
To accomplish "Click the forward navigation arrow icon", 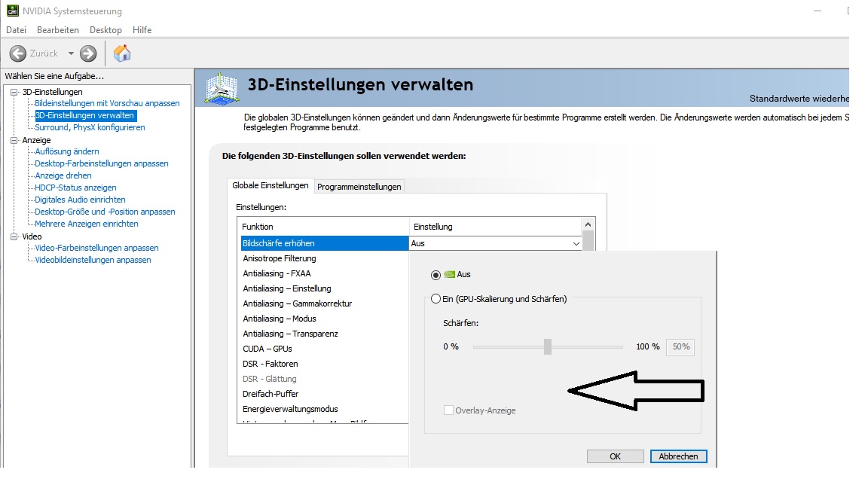I will pos(88,53).
